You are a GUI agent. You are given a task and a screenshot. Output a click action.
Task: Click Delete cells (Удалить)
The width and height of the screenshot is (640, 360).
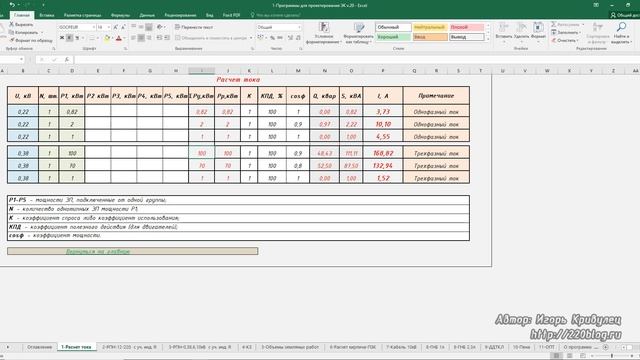[x=521, y=32]
